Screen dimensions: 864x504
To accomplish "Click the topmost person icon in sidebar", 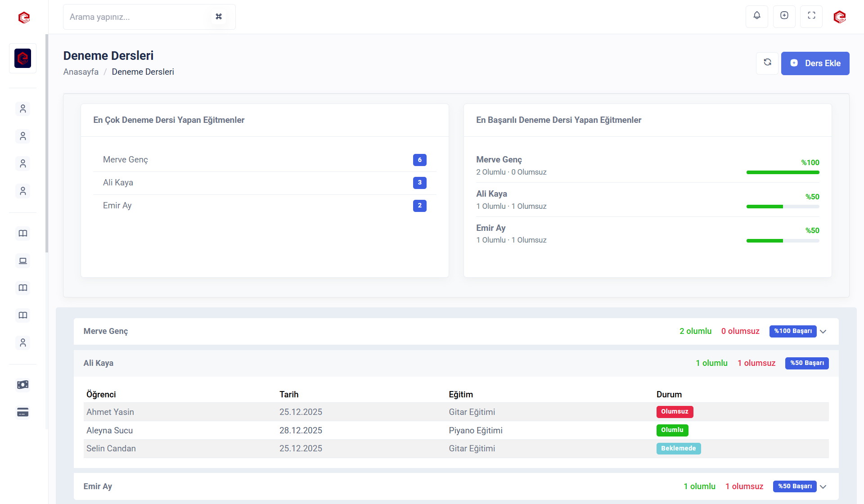I will point(22,109).
